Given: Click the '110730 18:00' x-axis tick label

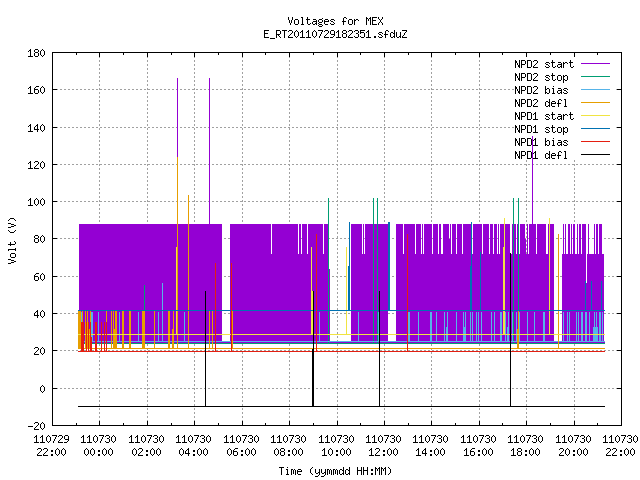Looking at the screenshot, I should tap(525, 446).
